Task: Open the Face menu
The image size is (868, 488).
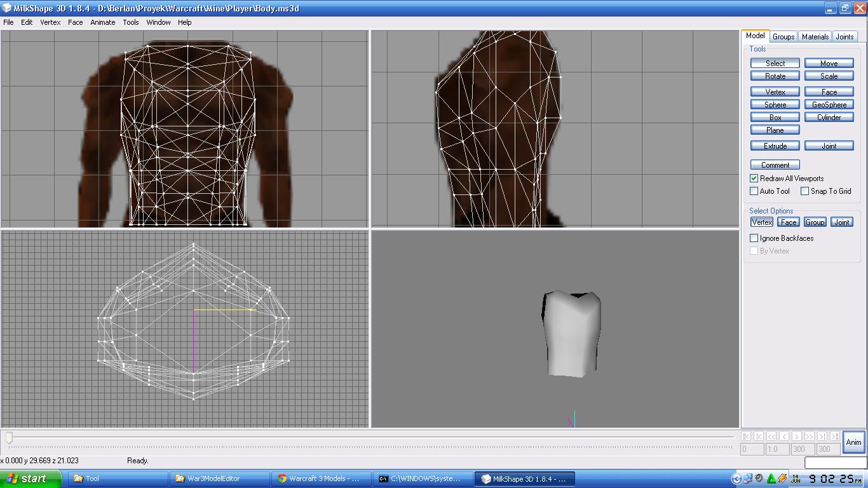Action: (x=75, y=22)
